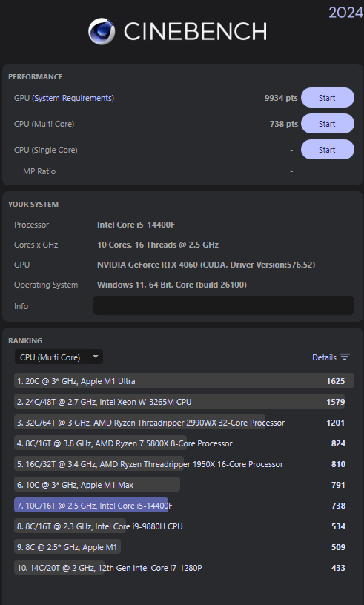Open the ranking Details link
Image resolution: width=364 pixels, height=605 pixels.
[324, 357]
